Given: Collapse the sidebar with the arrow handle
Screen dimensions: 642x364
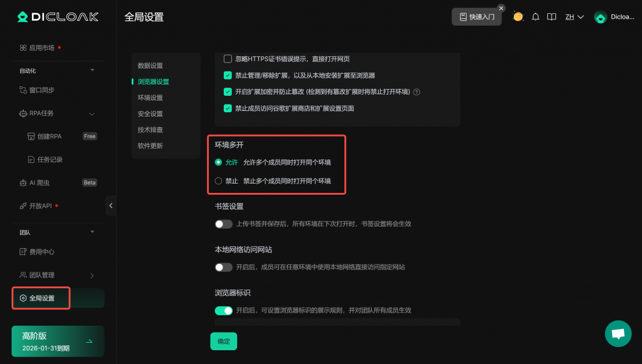Looking at the screenshot, I should [x=111, y=205].
